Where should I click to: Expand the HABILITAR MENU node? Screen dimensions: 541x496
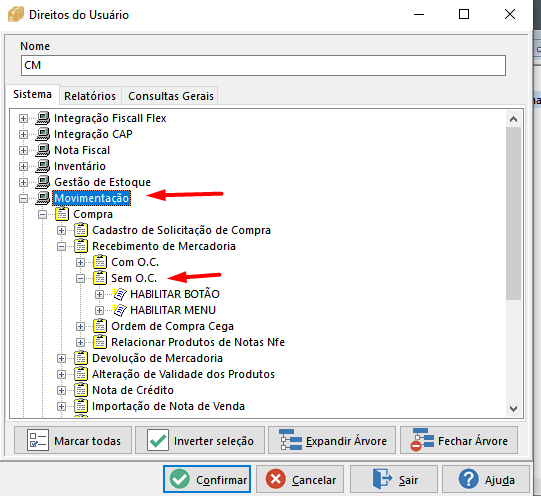pyautogui.click(x=99, y=310)
